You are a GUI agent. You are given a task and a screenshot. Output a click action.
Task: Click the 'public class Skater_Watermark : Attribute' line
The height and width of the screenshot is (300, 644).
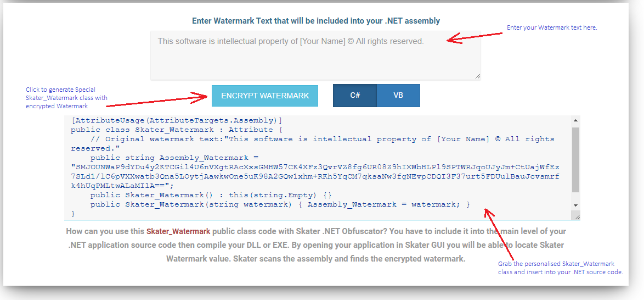177,130
